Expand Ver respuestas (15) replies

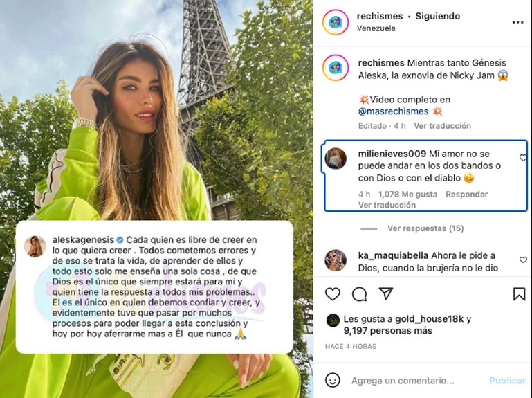tap(425, 228)
